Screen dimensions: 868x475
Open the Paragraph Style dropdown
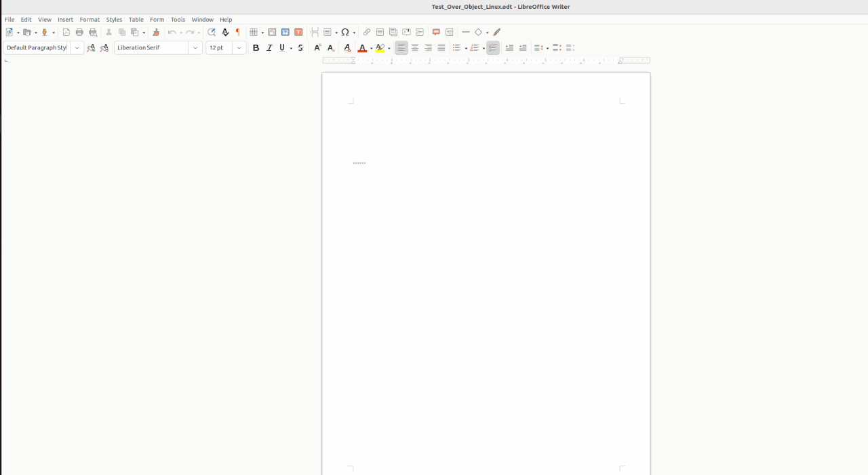(x=77, y=47)
